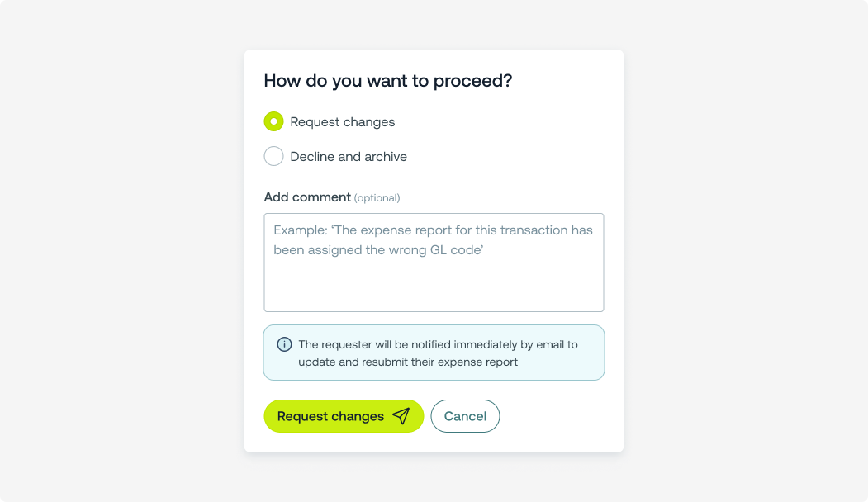Click the 'Request changes' radio label text
Viewport: 868px width, 502px height.
click(343, 122)
